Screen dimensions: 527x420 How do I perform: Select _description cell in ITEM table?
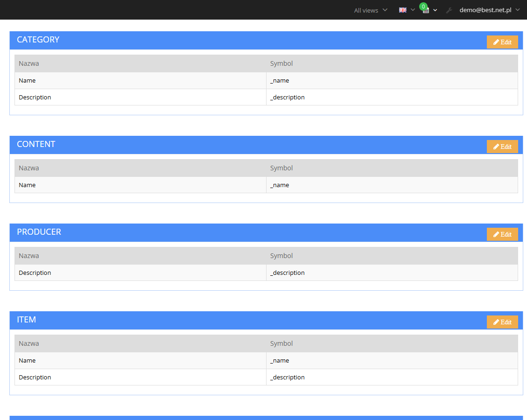point(392,377)
